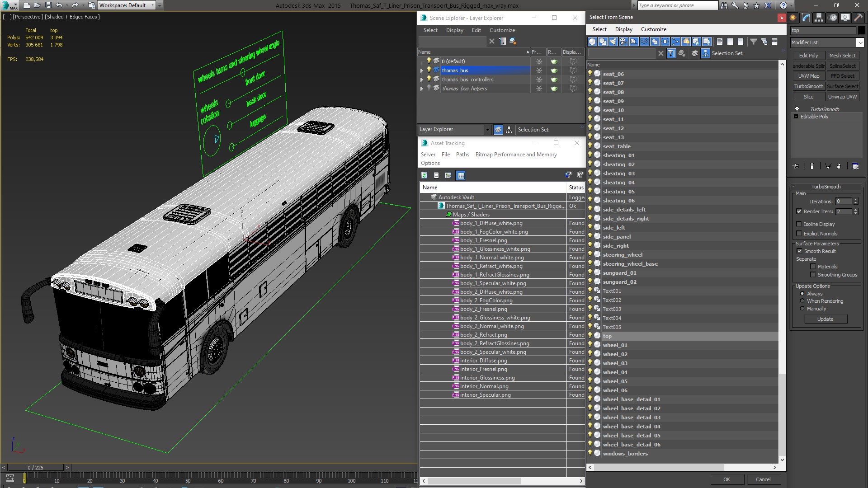
Task: Refresh the Asset Tracking list
Action: point(424,175)
